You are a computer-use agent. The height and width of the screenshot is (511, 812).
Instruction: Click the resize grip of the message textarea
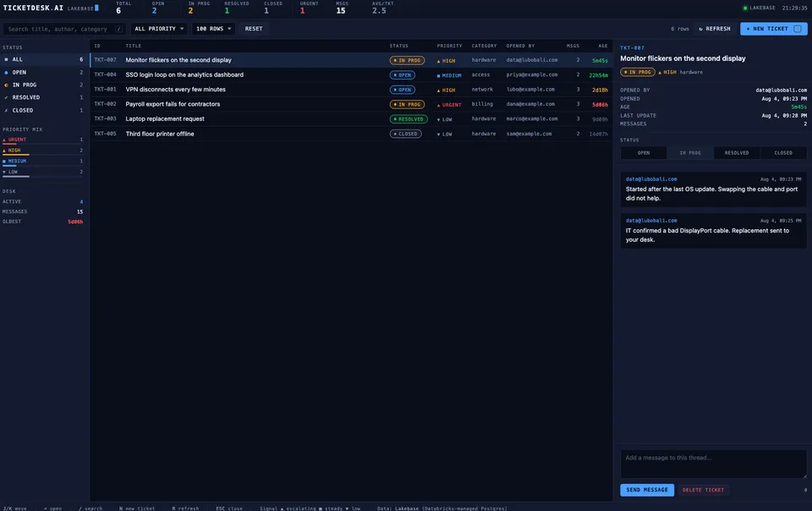[804, 475]
